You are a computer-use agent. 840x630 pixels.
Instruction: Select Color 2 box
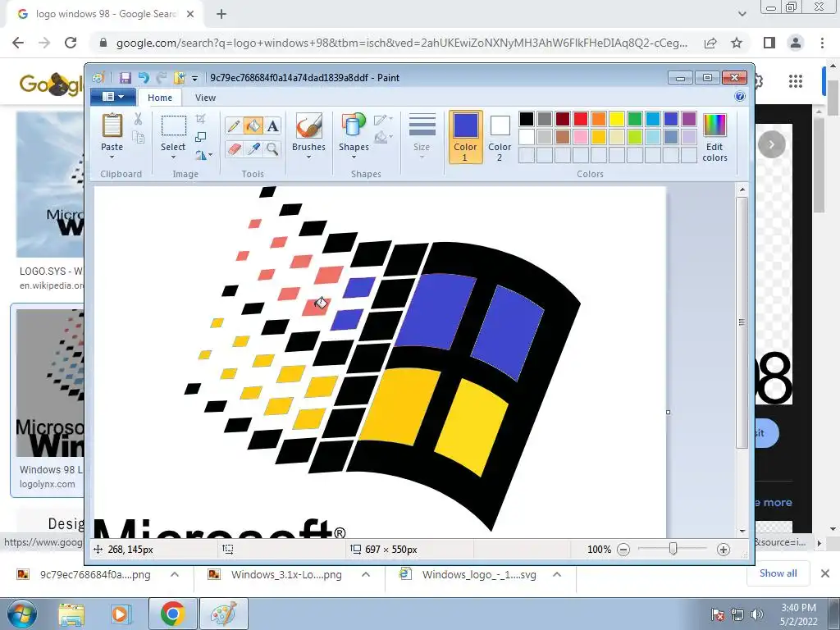tap(500, 137)
